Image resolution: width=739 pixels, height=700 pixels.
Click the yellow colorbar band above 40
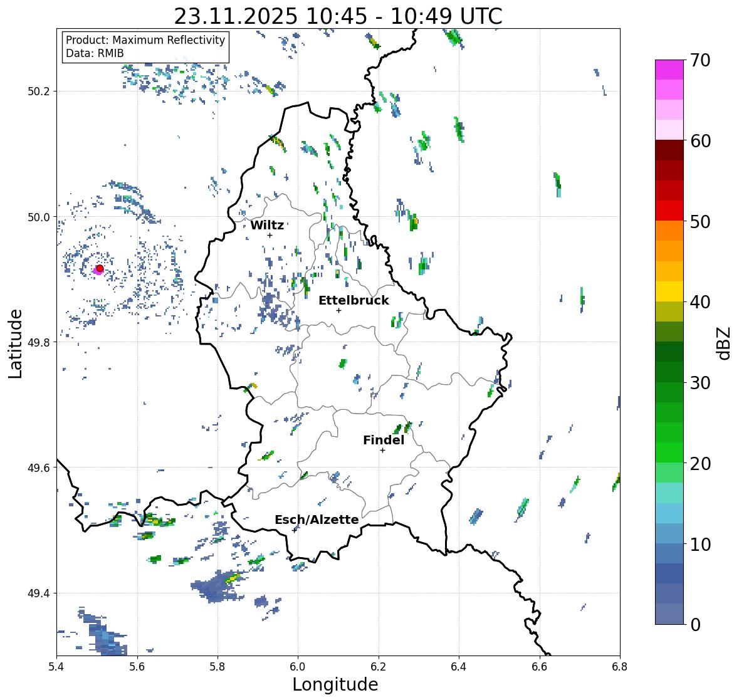[x=669, y=291]
